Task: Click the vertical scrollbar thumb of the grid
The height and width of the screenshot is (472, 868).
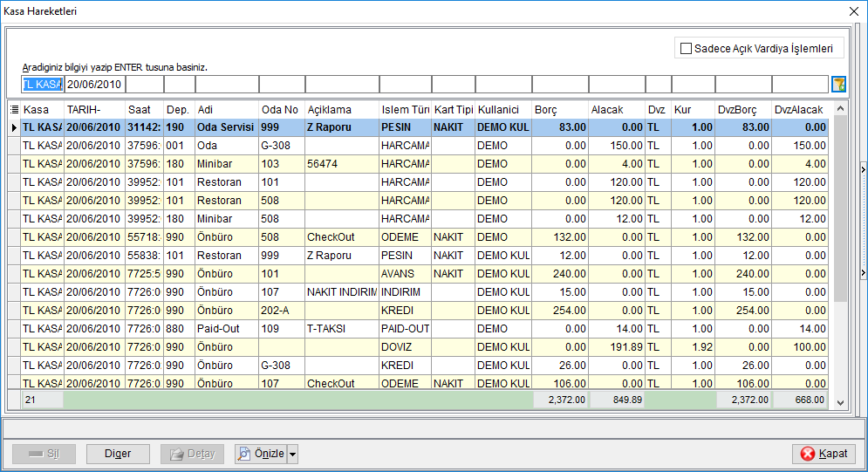Action: pyautogui.click(x=840, y=209)
